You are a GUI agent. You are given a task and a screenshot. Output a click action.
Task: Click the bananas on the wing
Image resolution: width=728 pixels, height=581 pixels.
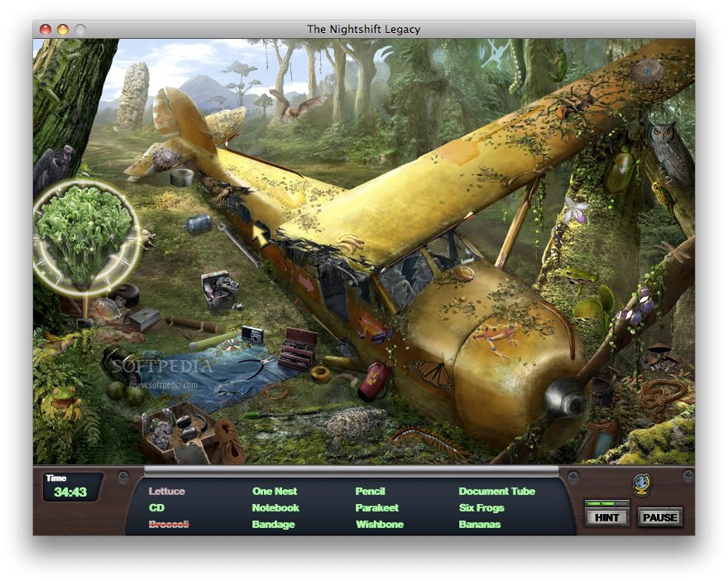tap(352, 242)
